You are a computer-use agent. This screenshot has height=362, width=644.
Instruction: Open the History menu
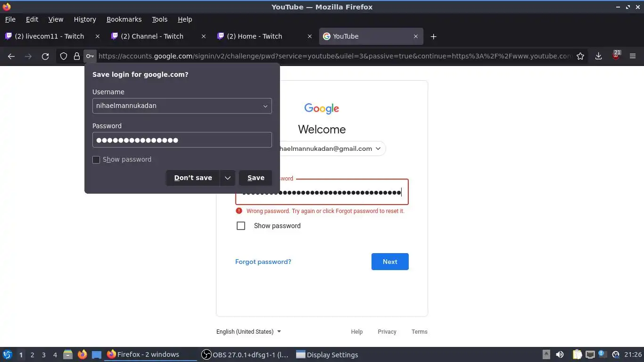tap(85, 19)
